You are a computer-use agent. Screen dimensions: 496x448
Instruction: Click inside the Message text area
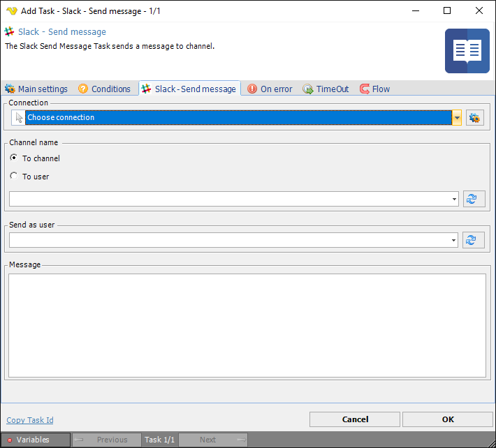pyautogui.click(x=247, y=324)
